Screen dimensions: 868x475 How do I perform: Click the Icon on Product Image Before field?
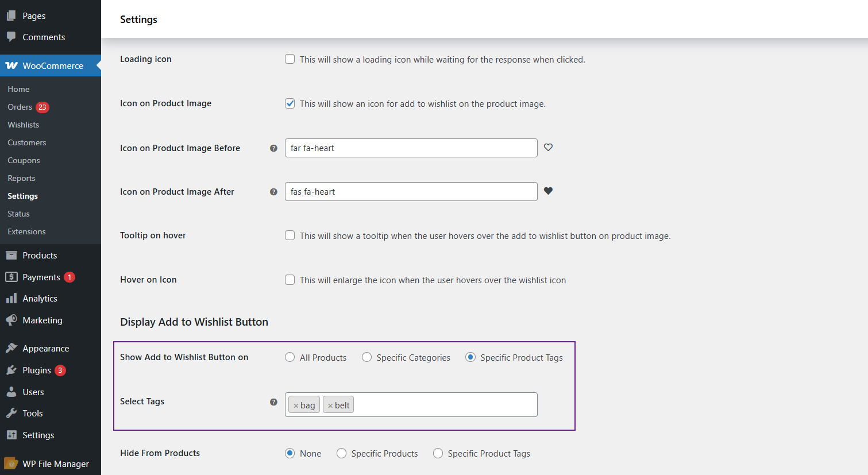point(411,148)
